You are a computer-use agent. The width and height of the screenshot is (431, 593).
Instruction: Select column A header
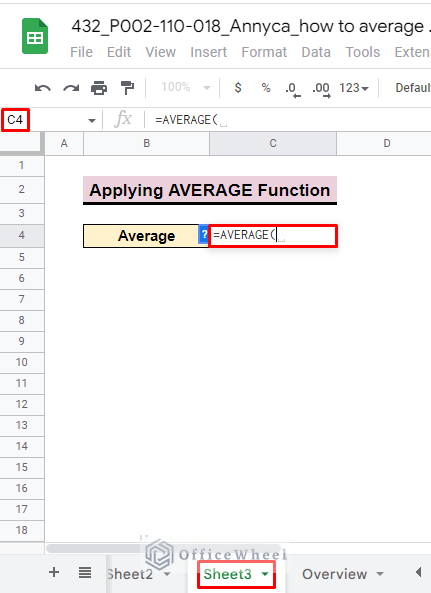click(64, 143)
